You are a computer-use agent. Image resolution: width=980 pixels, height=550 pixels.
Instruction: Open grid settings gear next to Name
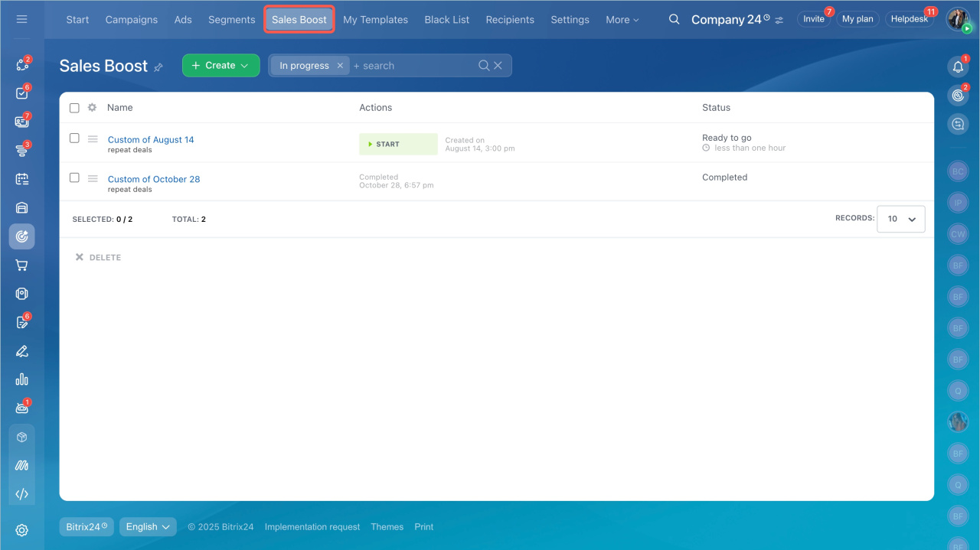92,108
